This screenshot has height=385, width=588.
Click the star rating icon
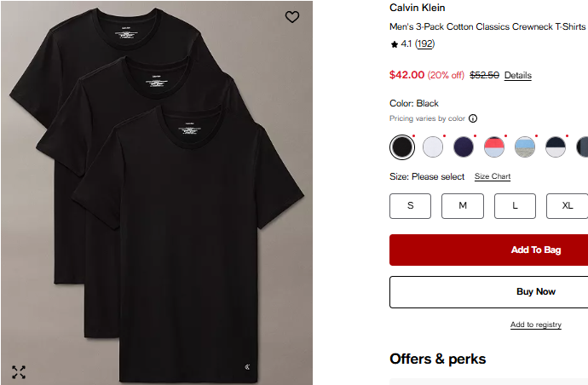[394, 44]
